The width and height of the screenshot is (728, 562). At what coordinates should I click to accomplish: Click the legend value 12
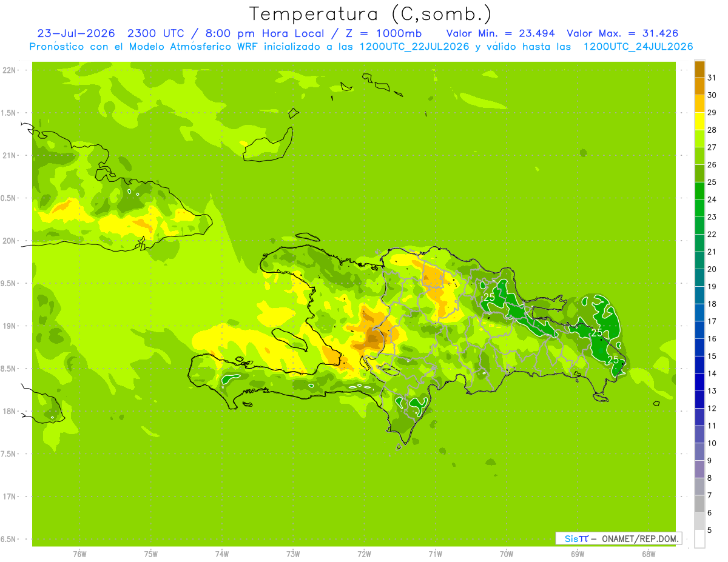click(x=712, y=408)
